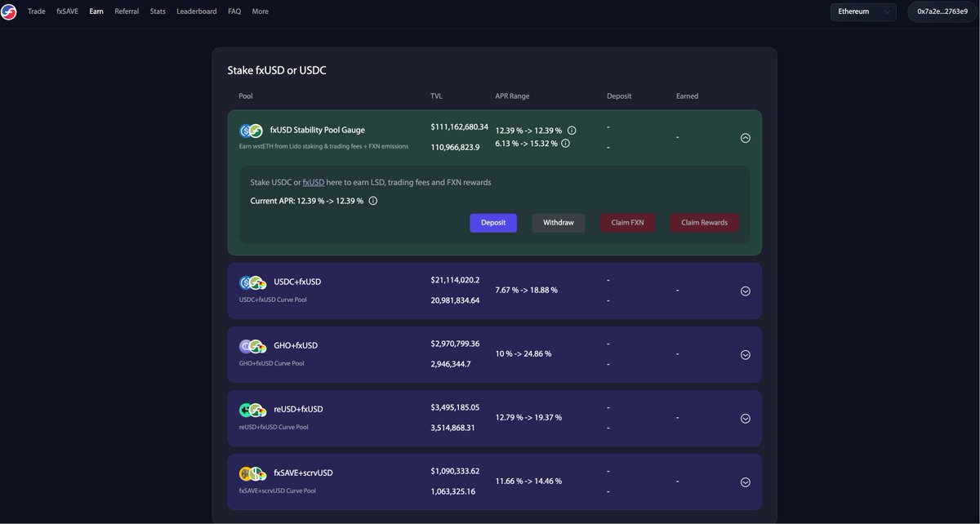Image resolution: width=980 pixels, height=524 pixels.
Task: Click info icon next to Current APR
Action: (x=373, y=201)
